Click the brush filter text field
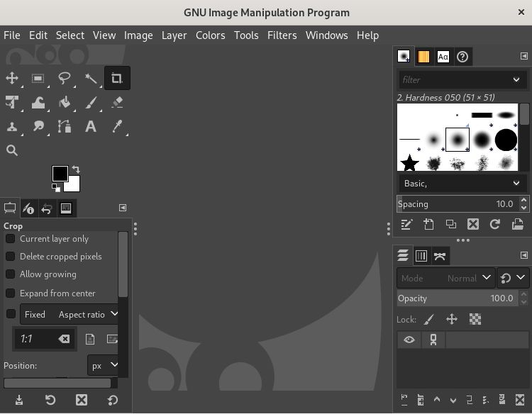The width and height of the screenshot is (532, 414). coord(454,79)
